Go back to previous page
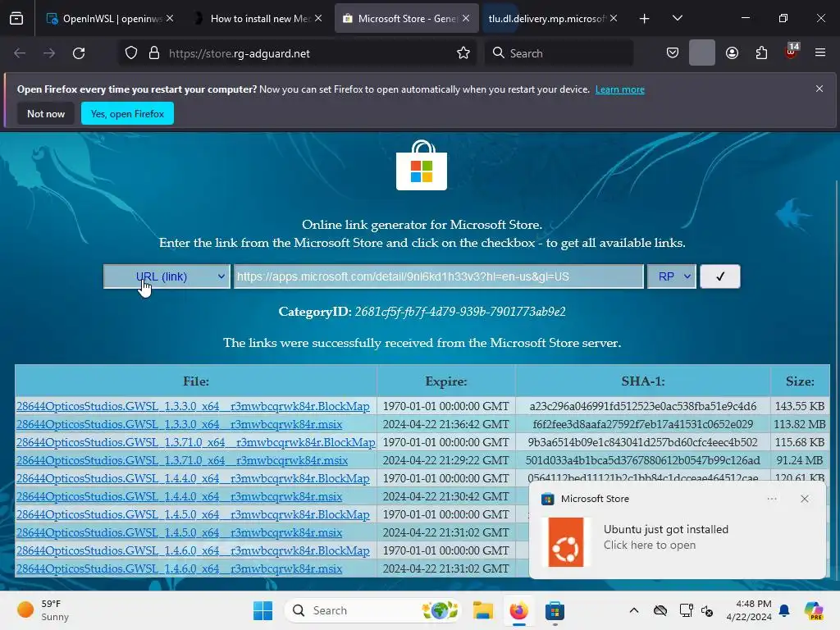This screenshot has height=630, width=840. [20, 53]
